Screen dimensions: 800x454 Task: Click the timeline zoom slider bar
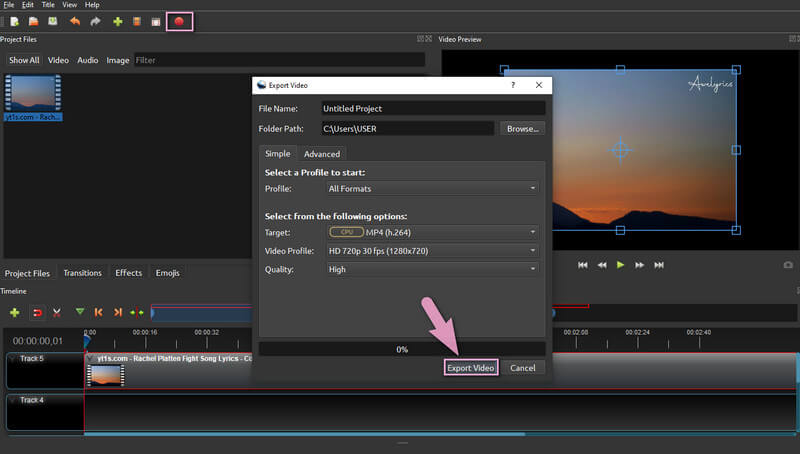click(x=352, y=313)
